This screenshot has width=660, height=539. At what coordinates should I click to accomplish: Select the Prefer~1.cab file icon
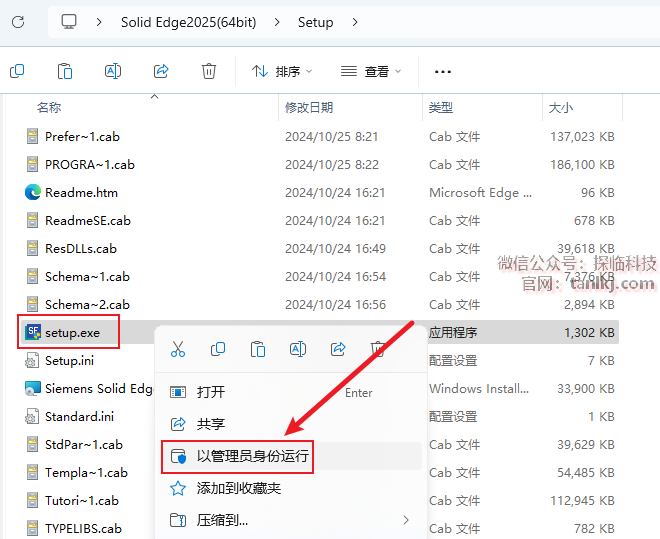point(32,136)
